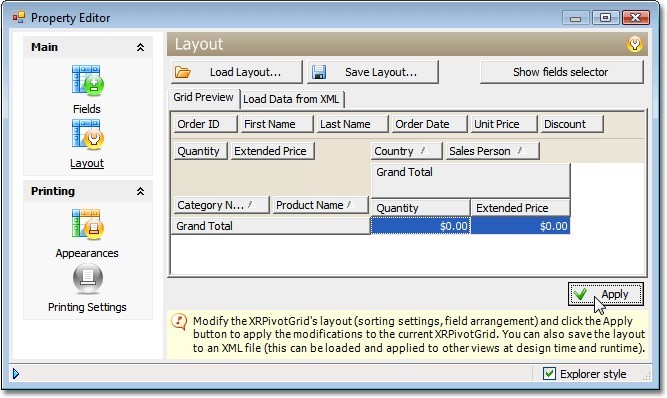This screenshot has height=398, width=667.
Task: Minimize the Property Editor window
Action: tap(576, 18)
